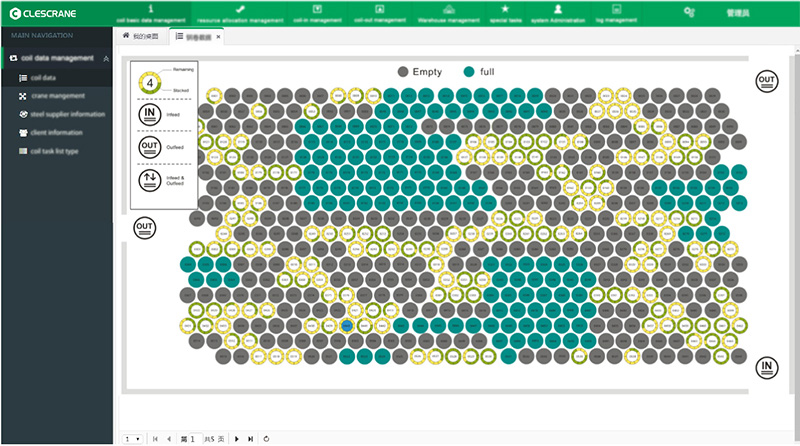Open the Warehouse management menu
Image resolution: width=800 pixels, height=446 pixels.
tap(449, 12)
